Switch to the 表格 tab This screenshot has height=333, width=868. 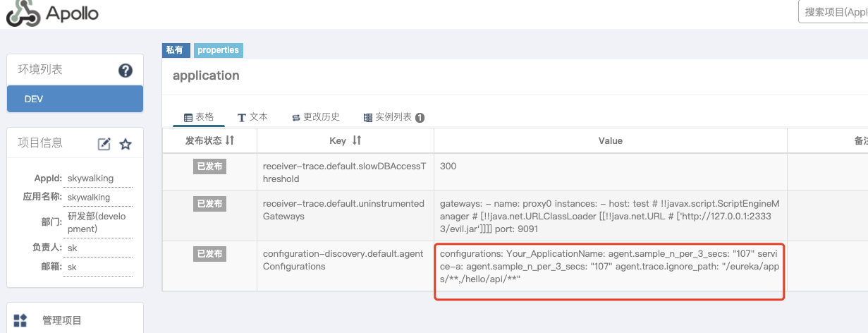coord(199,117)
